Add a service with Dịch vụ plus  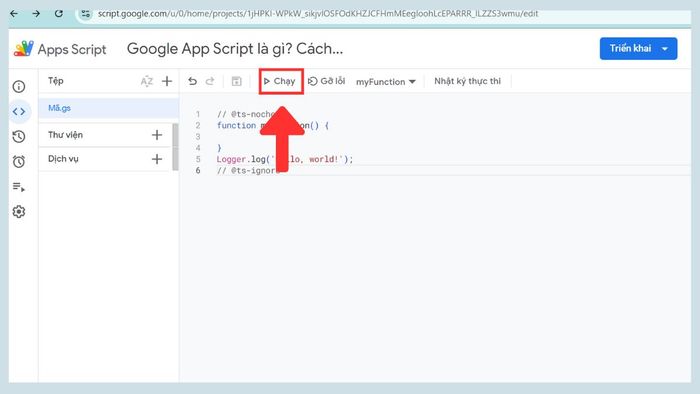[157, 159]
